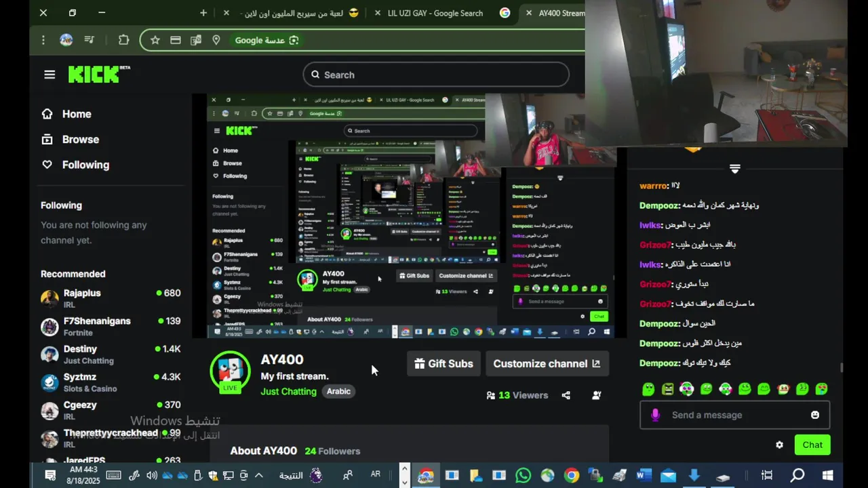
Task: Click the translate page icon in address bar
Action: click(195, 40)
